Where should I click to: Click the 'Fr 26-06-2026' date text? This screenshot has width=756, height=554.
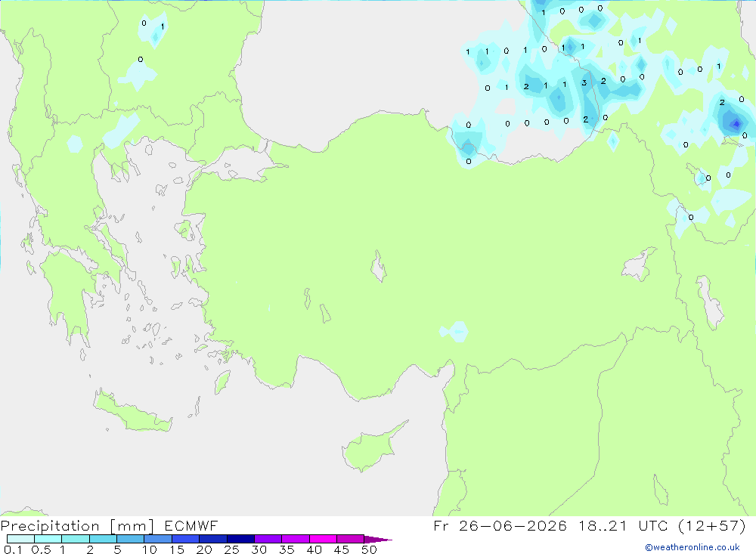click(500, 526)
